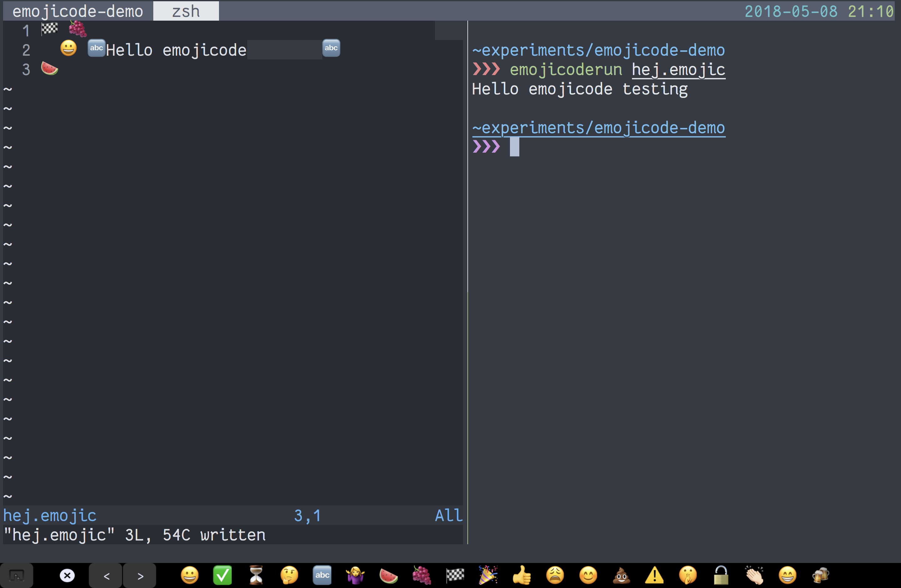Viewport: 901px width, 588px height.
Task: Switch to the zsh tmux window tab
Action: [186, 11]
